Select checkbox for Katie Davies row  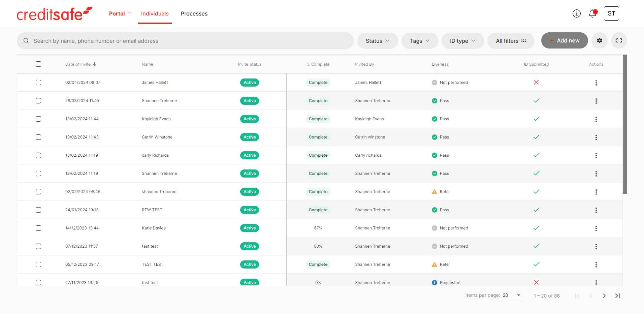(x=38, y=228)
